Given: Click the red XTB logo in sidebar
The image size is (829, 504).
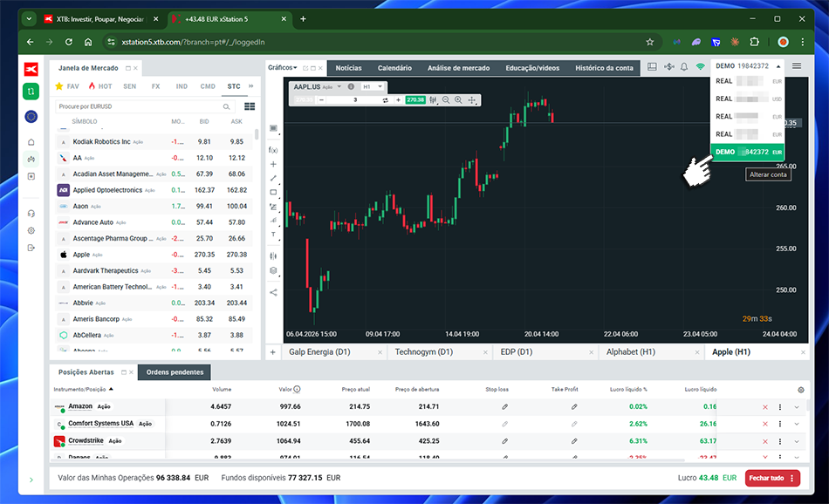Looking at the screenshot, I should pyautogui.click(x=31, y=69).
